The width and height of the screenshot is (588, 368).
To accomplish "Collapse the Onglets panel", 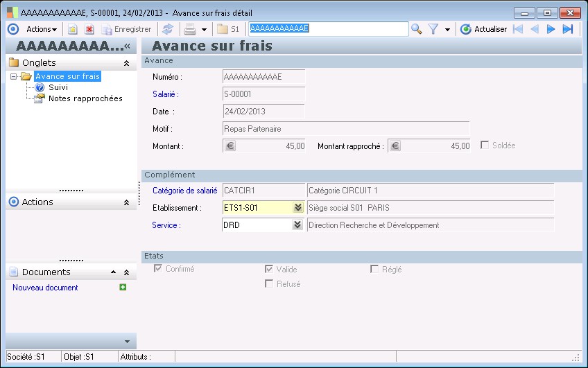I will (x=126, y=63).
